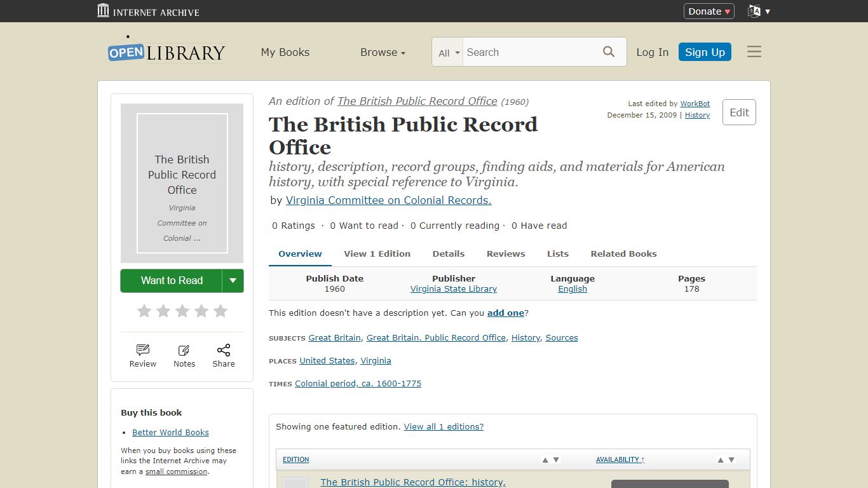Switch to the Related Books tab
The width and height of the screenshot is (868, 488).
[x=624, y=254]
